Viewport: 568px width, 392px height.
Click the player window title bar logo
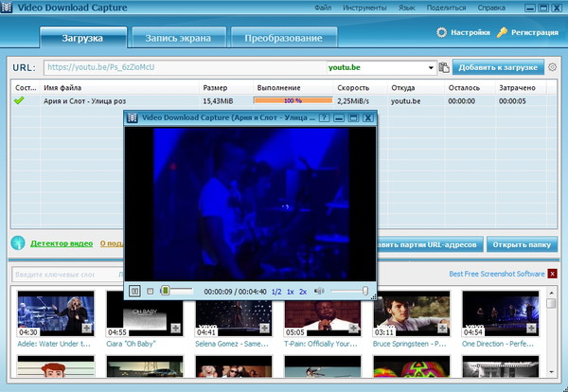(x=133, y=117)
